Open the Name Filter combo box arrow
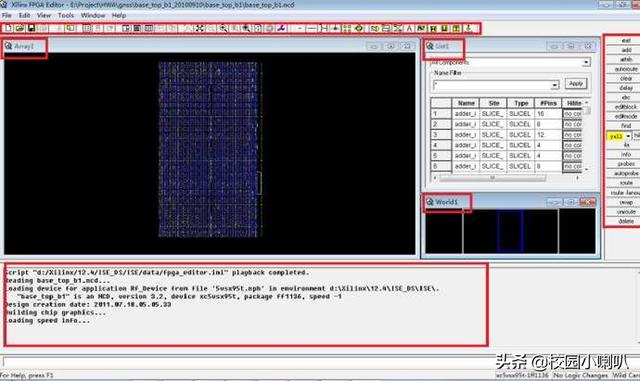Screen dimensions: 640x381 (x=555, y=85)
